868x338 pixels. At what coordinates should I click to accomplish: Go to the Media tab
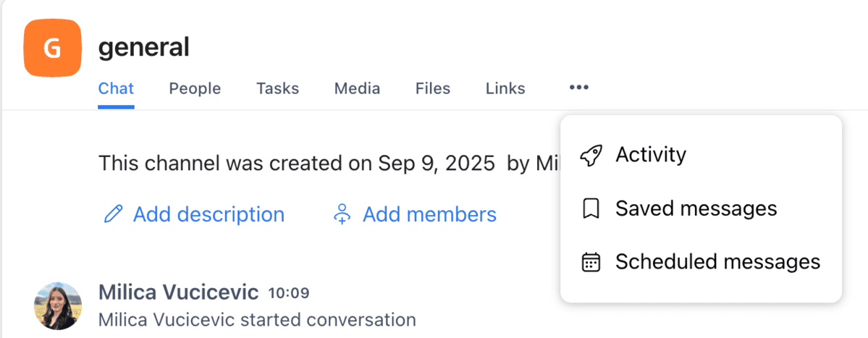[x=357, y=88]
